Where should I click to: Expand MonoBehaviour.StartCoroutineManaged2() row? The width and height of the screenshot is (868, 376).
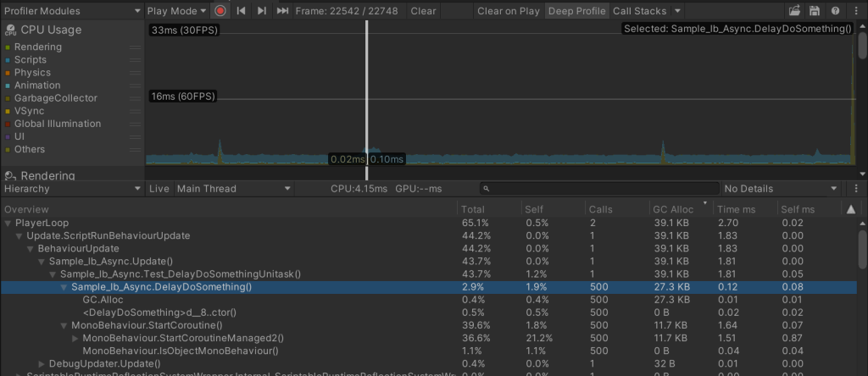click(76, 339)
